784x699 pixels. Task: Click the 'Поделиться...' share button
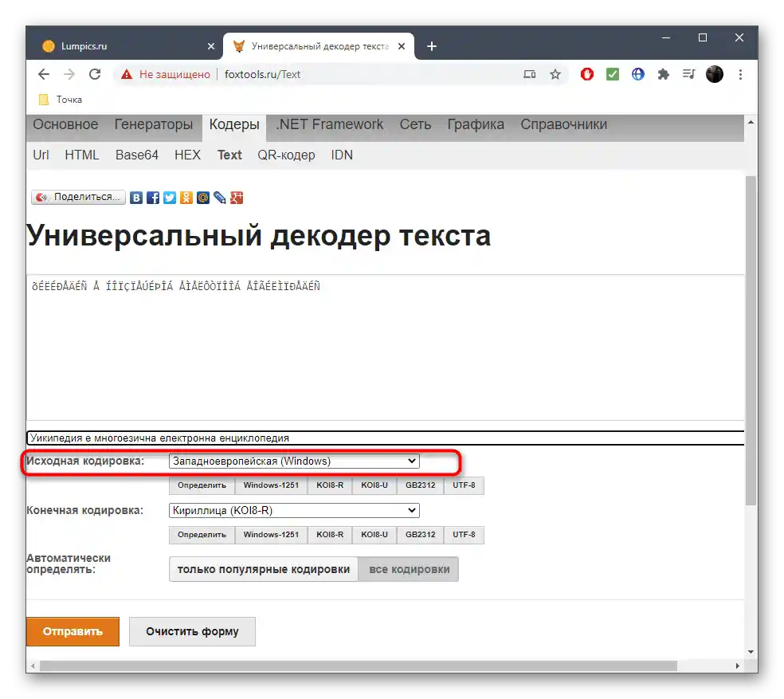pyautogui.click(x=78, y=197)
